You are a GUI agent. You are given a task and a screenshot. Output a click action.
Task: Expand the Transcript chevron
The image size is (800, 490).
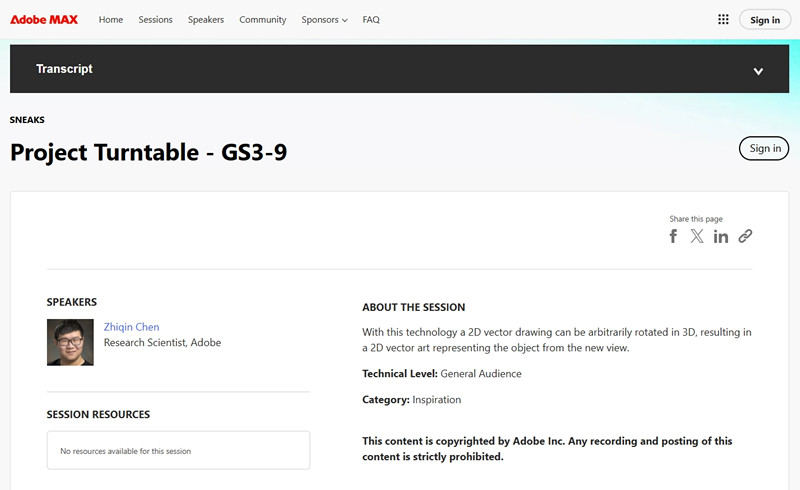pyautogui.click(x=758, y=71)
